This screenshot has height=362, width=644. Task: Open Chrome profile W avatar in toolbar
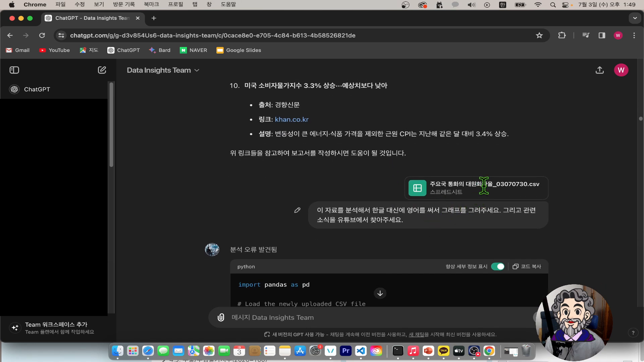click(x=618, y=35)
